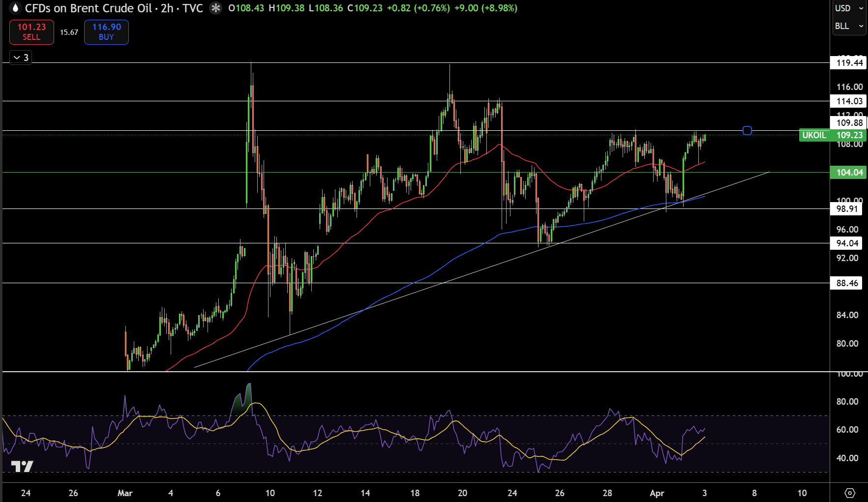Select the blue circle marker near 109.88 line

[x=747, y=130]
